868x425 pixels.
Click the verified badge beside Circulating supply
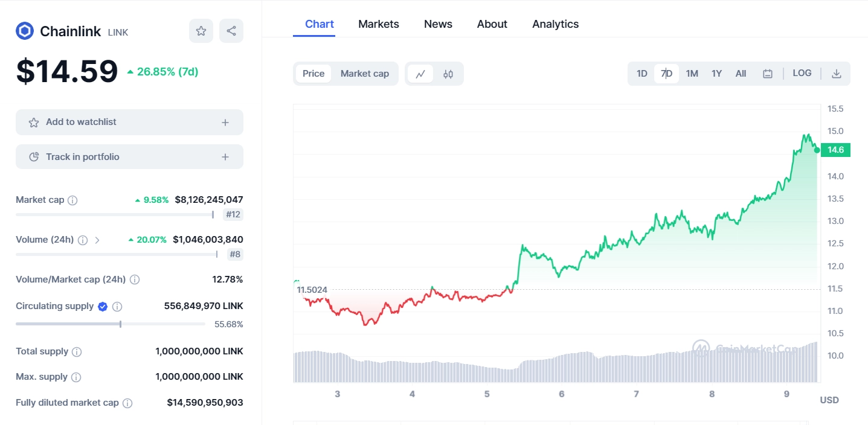(x=101, y=306)
